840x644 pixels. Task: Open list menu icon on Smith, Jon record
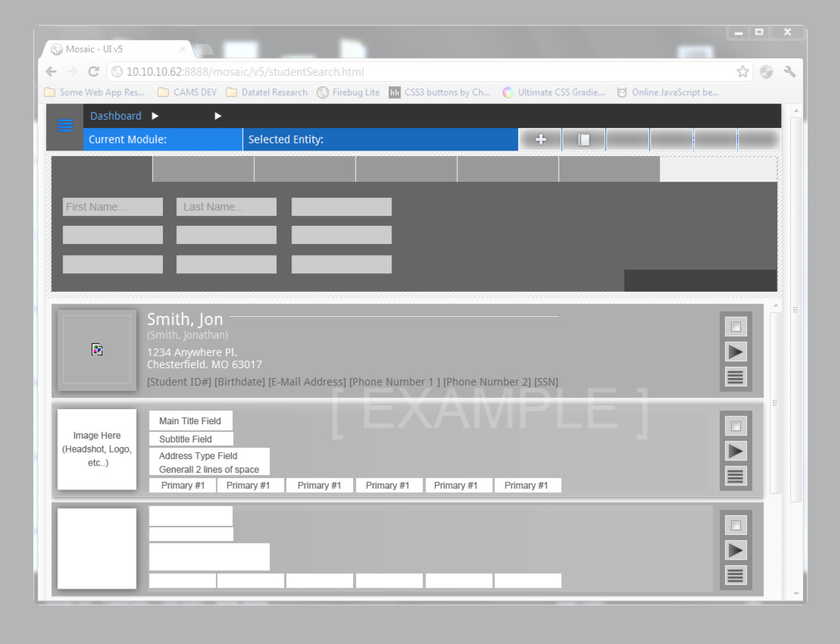[735, 377]
